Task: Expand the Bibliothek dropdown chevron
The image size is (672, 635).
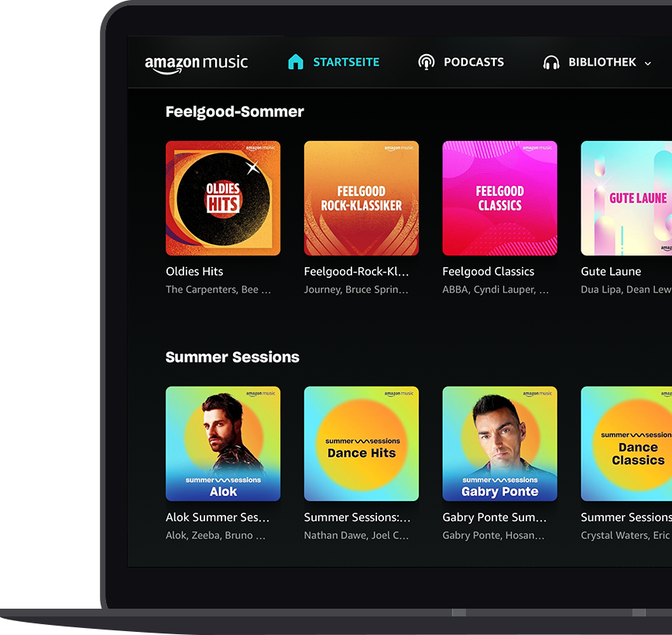Action: pos(648,63)
